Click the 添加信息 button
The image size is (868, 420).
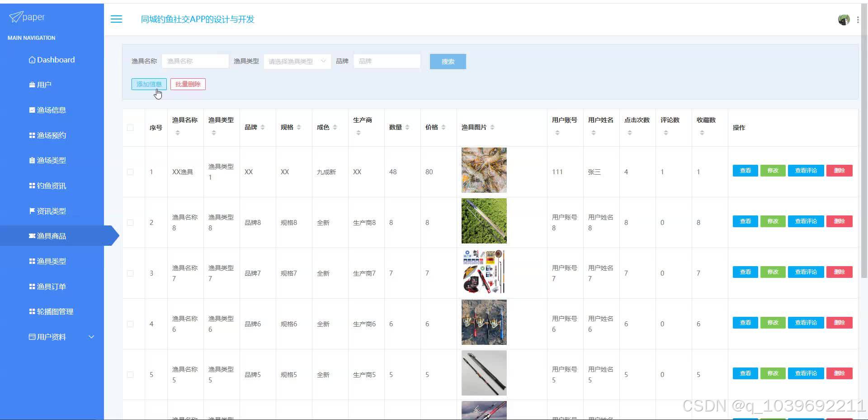pos(149,84)
